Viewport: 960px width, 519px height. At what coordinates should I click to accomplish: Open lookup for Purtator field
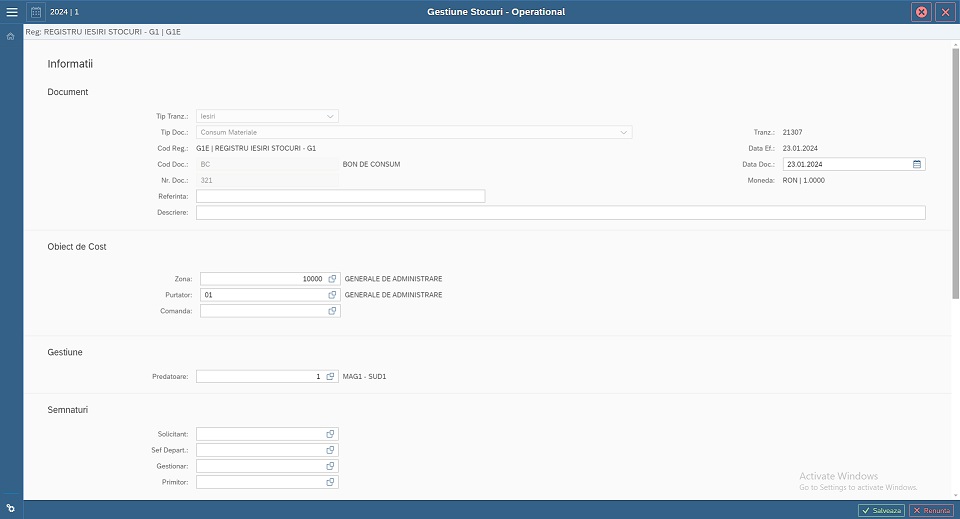(x=332, y=294)
